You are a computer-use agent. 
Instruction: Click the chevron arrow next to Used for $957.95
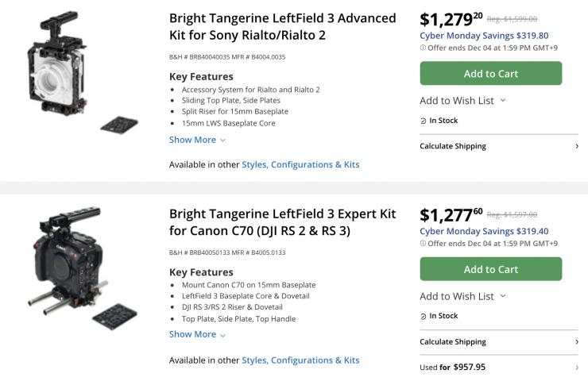(x=576, y=368)
